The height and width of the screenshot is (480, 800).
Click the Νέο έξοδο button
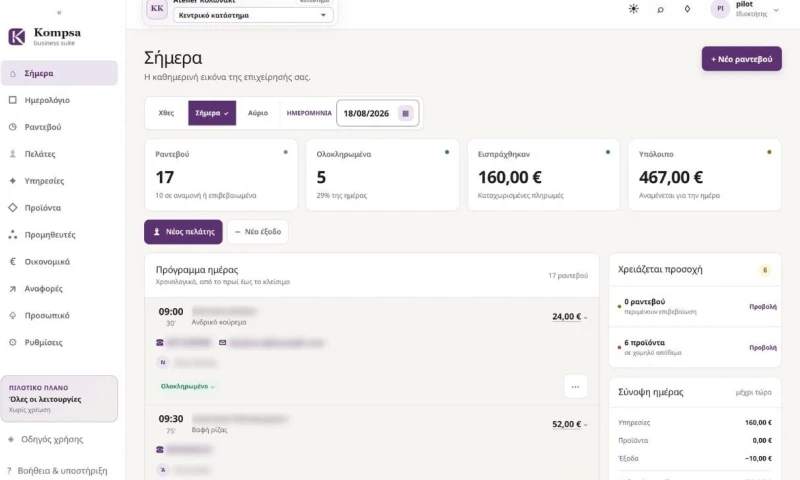pos(258,232)
